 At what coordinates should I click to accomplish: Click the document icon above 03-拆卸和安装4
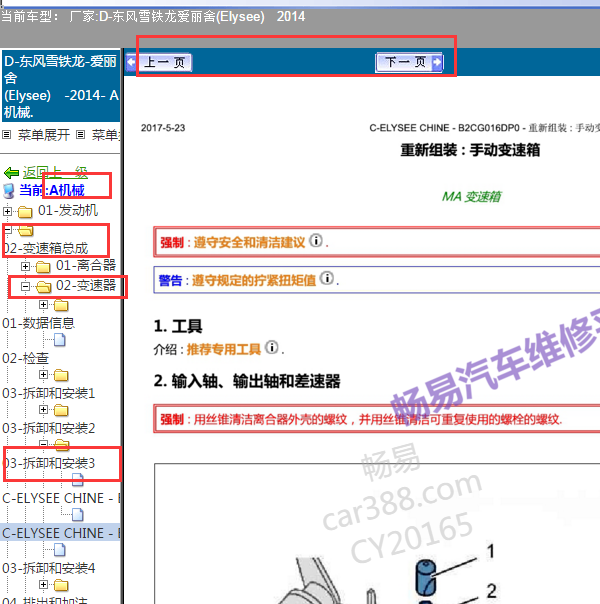click(60, 550)
